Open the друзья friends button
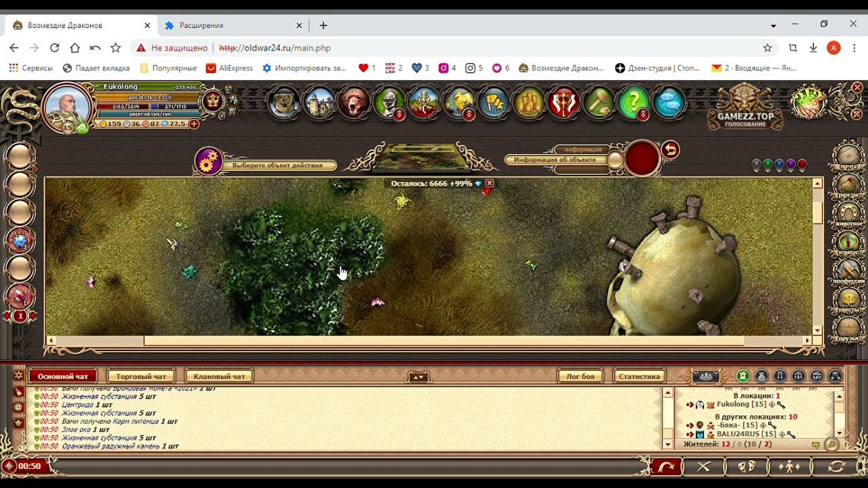Viewport: 868px width, 488px height. click(x=848, y=327)
